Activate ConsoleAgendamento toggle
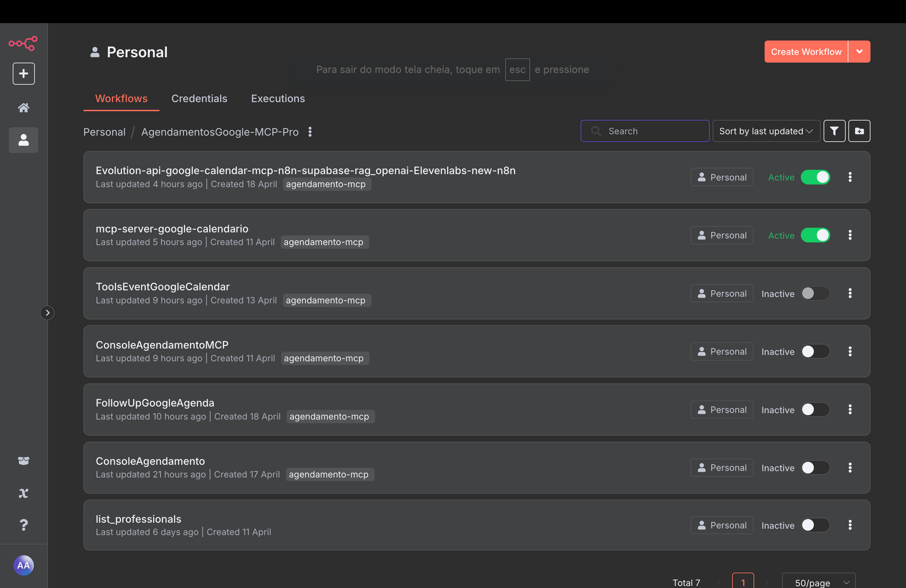The width and height of the screenshot is (906, 588). tap(815, 468)
